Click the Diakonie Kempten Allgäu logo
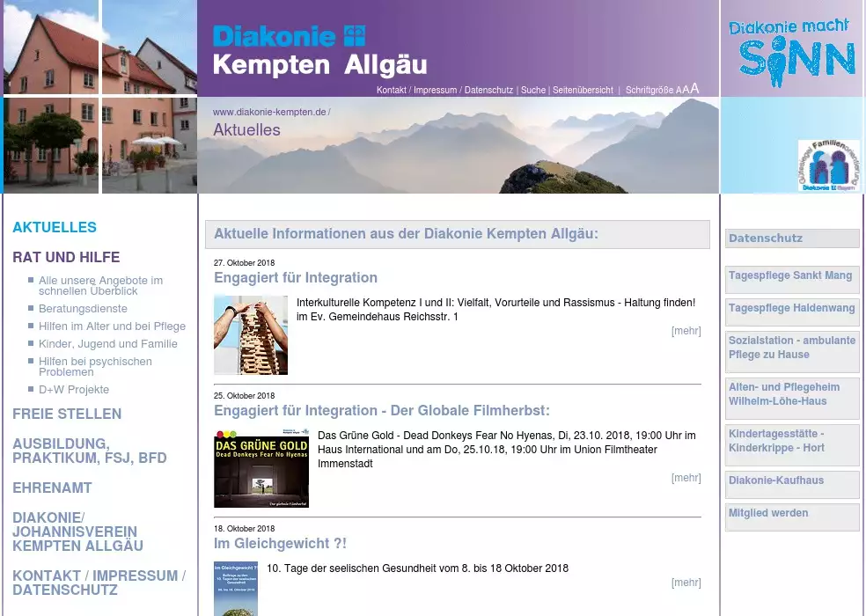 point(319,50)
